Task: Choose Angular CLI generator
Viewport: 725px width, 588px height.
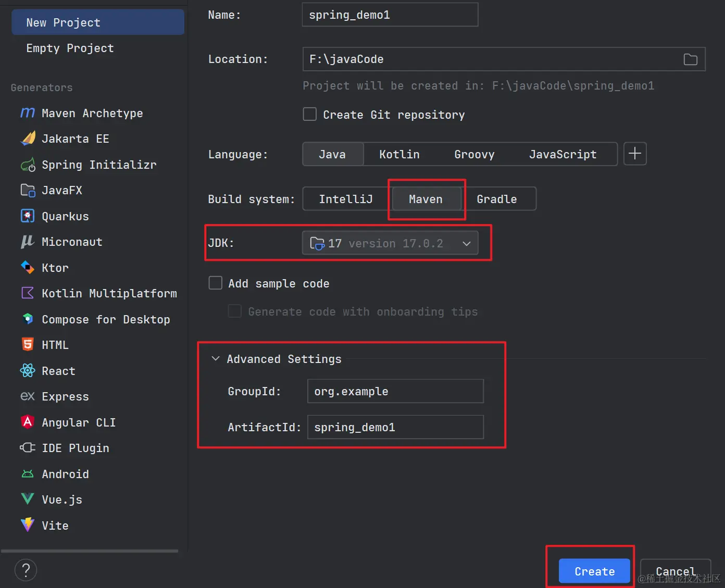Action: coord(79,422)
